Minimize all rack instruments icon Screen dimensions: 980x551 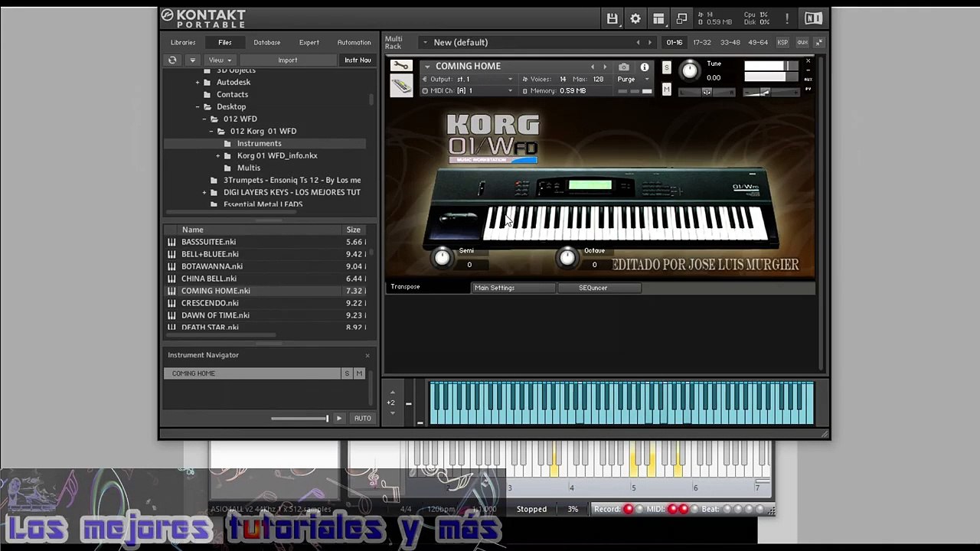[x=818, y=42]
